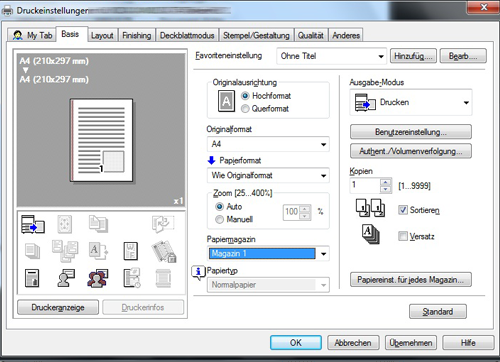Click the page with header bar and building icon

click(x=32, y=278)
